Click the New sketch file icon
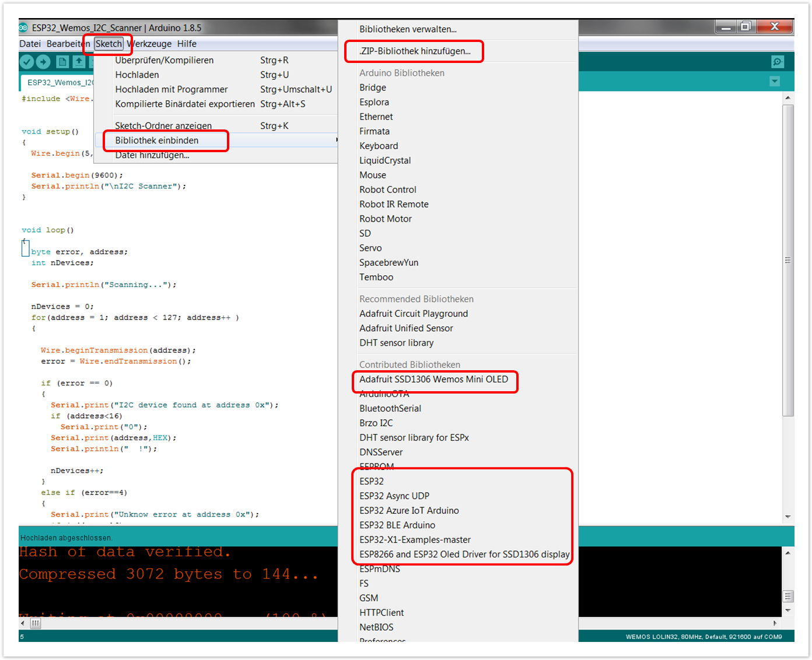The height and width of the screenshot is (660, 812). [62, 62]
